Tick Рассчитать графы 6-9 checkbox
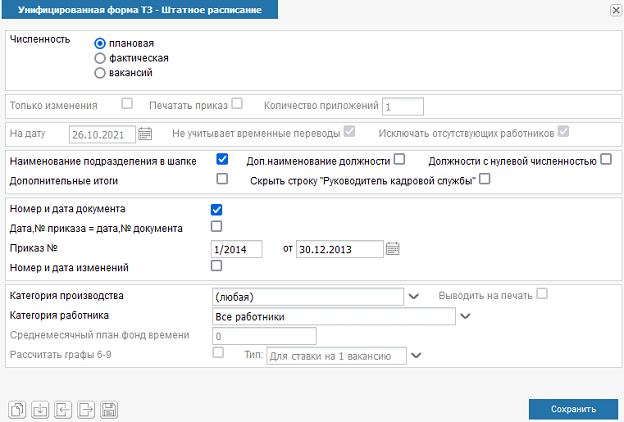 click(218, 353)
